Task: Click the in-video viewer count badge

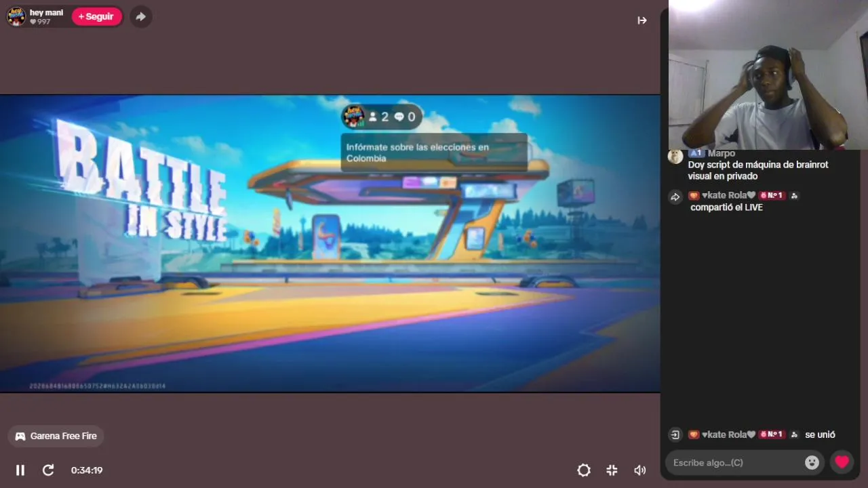Action: [378, 117]
